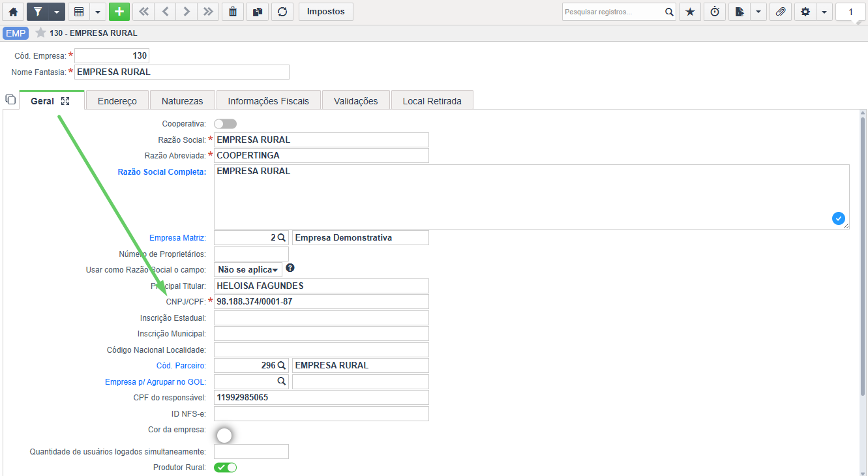This screenshot has height=476, width=868.
Task: Open the Empresa Matriz link label
Action: click(177, 238)
